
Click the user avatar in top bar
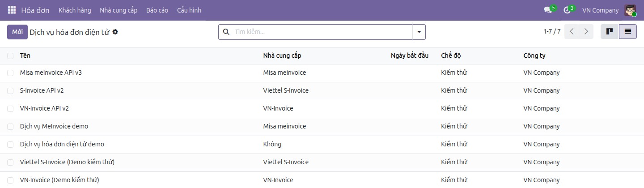coord(630,10)
